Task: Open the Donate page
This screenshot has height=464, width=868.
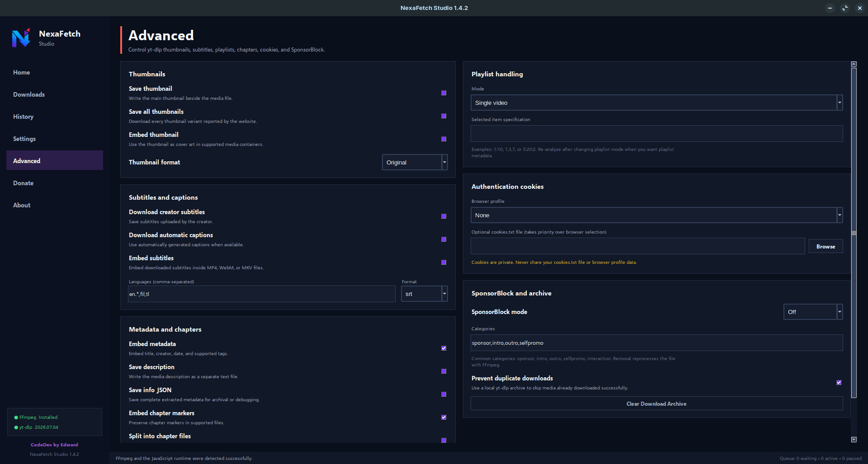Action: (55, 183)
